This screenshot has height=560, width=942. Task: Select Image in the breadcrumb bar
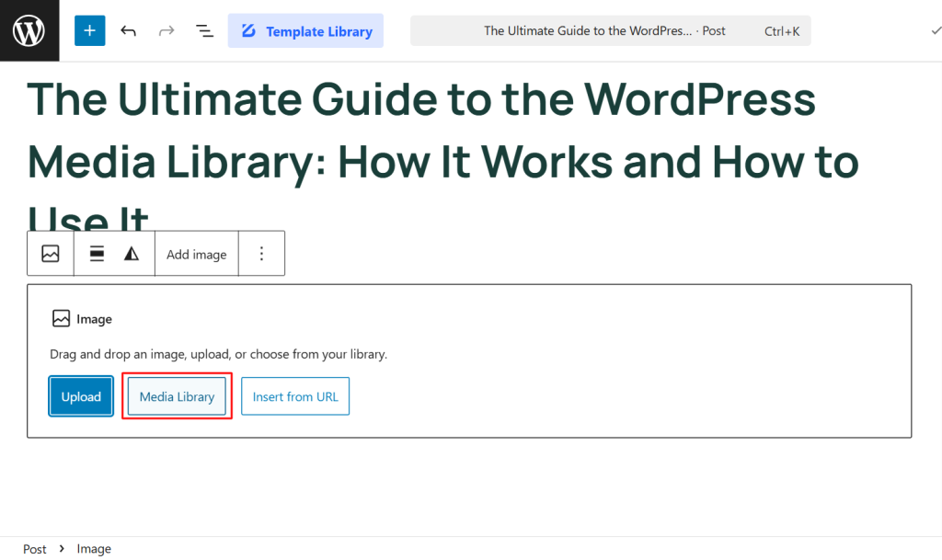pos(94,548)
